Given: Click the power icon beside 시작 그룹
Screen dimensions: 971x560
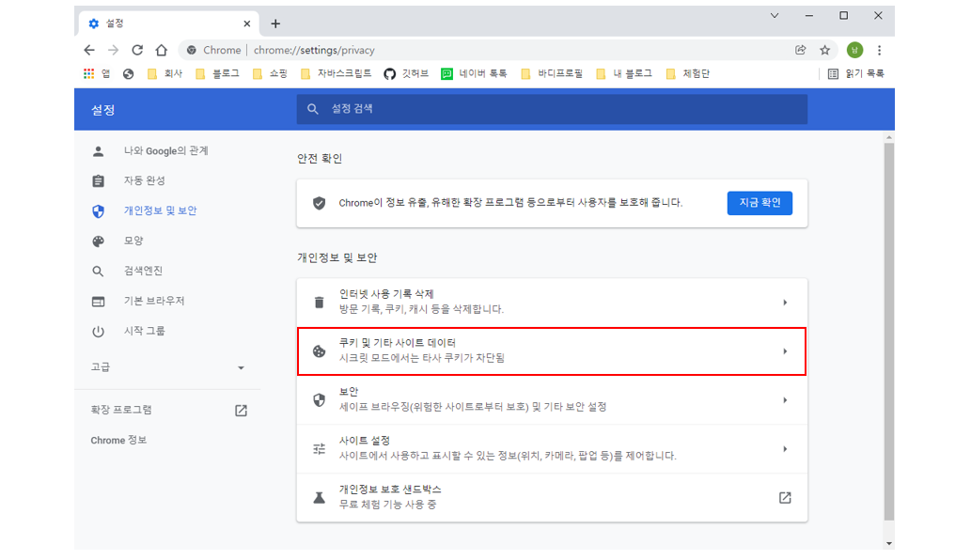Looking at the screenshot, I should (98, 332).
